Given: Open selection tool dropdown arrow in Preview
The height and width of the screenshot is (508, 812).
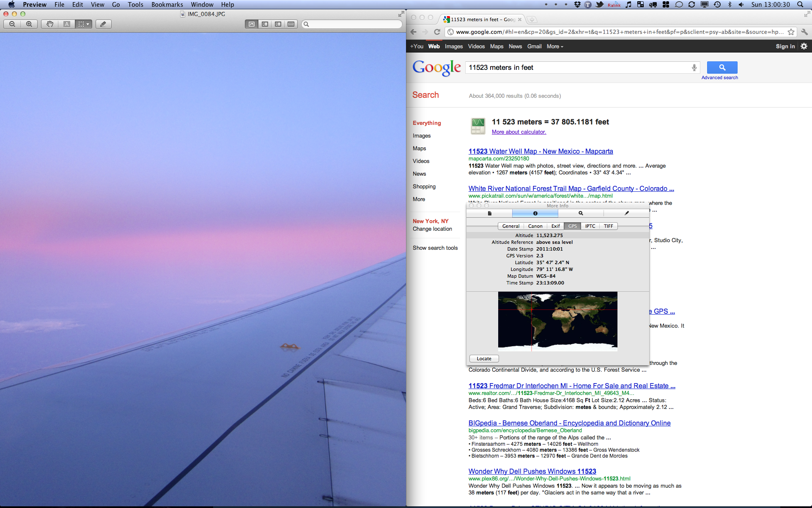Looking at the screenshot, I should (x=88, y=24).
